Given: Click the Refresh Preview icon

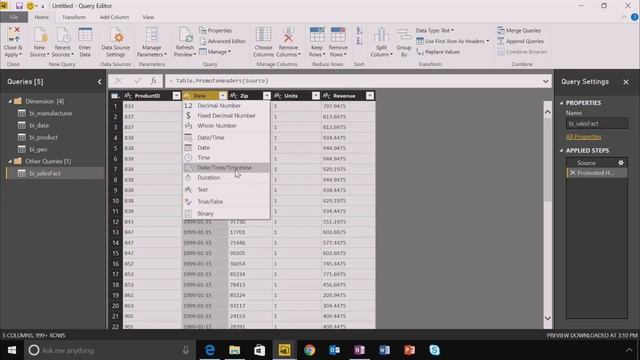Looking at the screenshot, I should click(185, 35).
